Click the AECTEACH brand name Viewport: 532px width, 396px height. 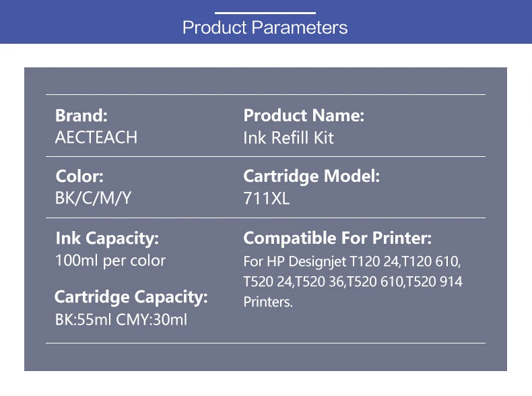point(96,137)
